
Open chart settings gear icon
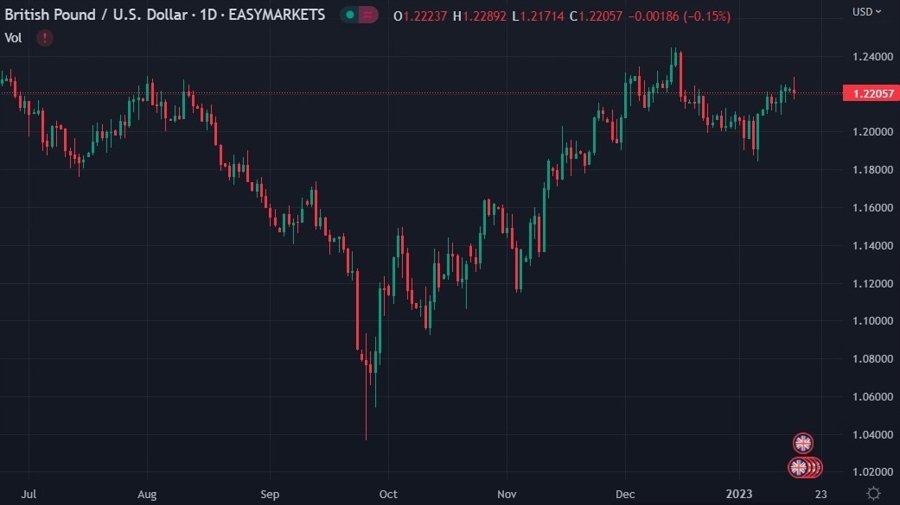tap(873, 493)
